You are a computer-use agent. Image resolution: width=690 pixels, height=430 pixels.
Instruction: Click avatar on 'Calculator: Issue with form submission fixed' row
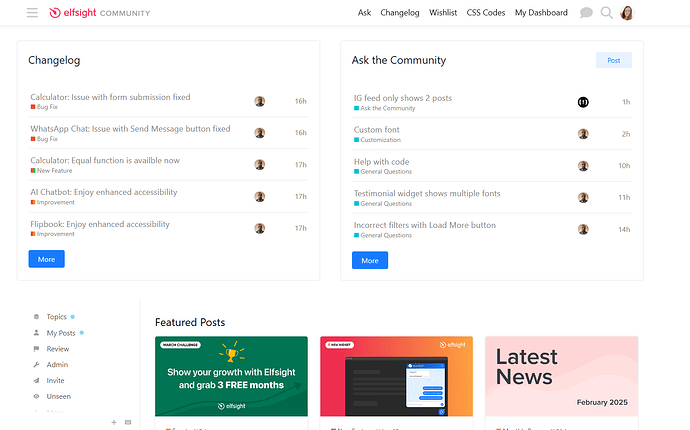(x=260, y=101)
